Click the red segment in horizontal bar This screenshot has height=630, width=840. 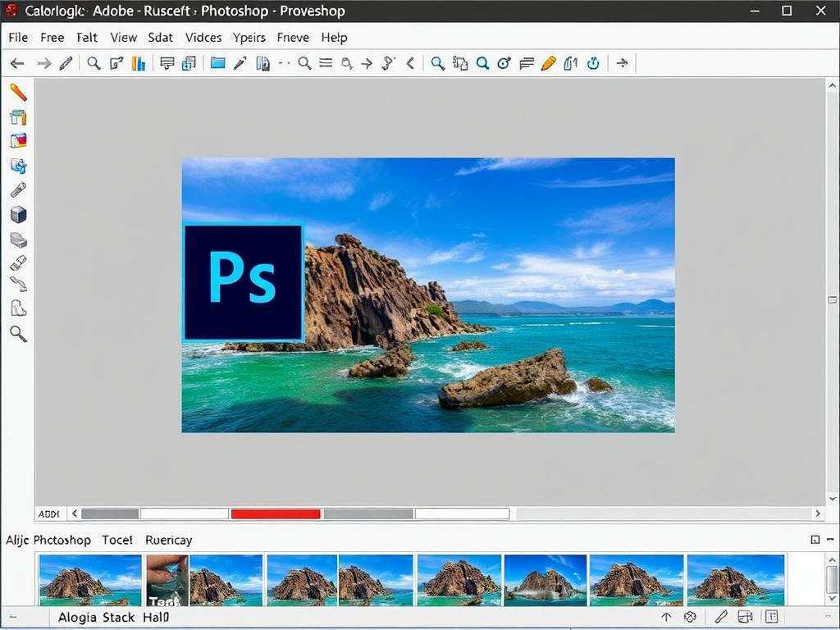pyautogui.click(x=276, y=514)
